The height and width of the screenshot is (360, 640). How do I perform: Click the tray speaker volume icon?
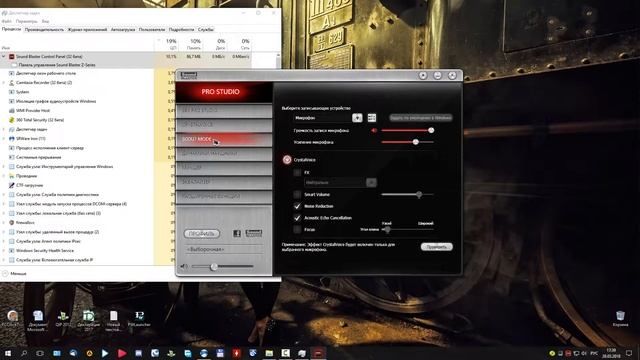click(584, 353)
